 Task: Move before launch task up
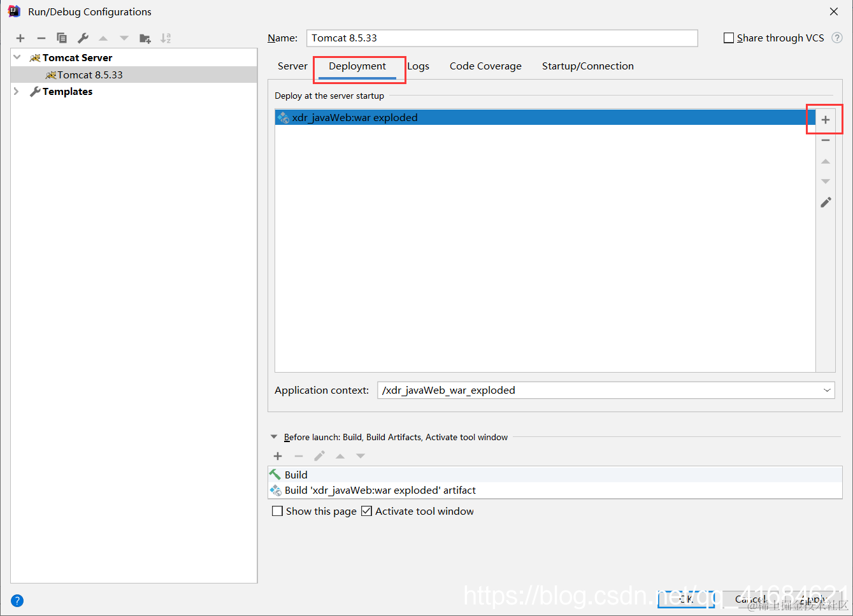pos(340,456)
